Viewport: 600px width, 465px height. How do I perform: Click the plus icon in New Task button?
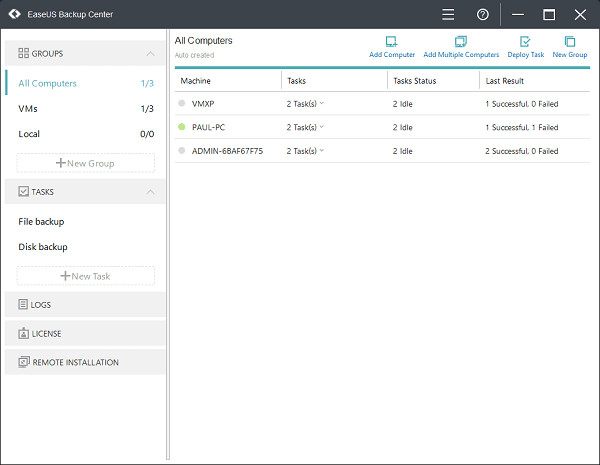65,276
